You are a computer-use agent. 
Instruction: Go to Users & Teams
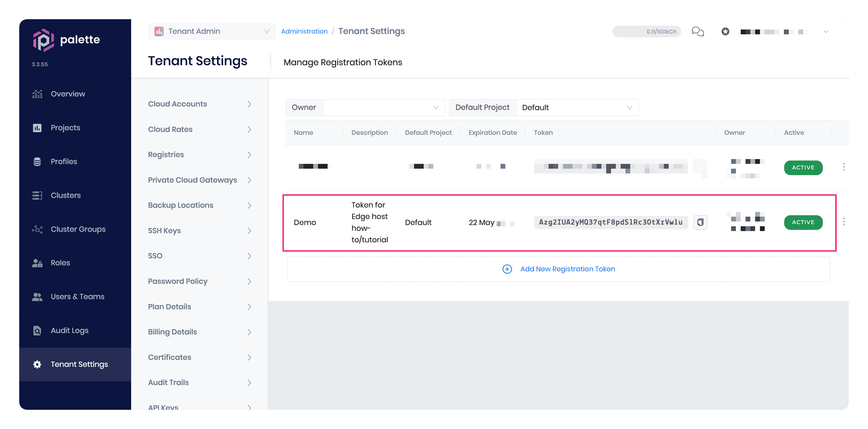point(78,297)
